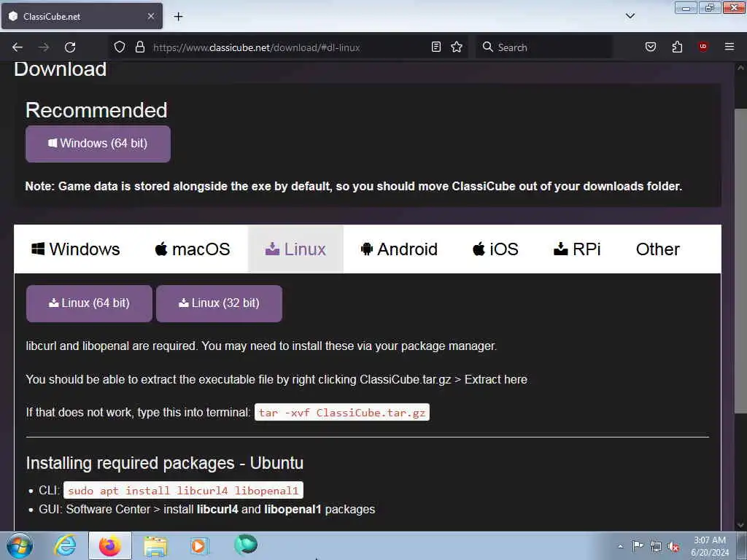Open tracking protection shield icon
Screen dimensions: 747x560
[120, 47]
